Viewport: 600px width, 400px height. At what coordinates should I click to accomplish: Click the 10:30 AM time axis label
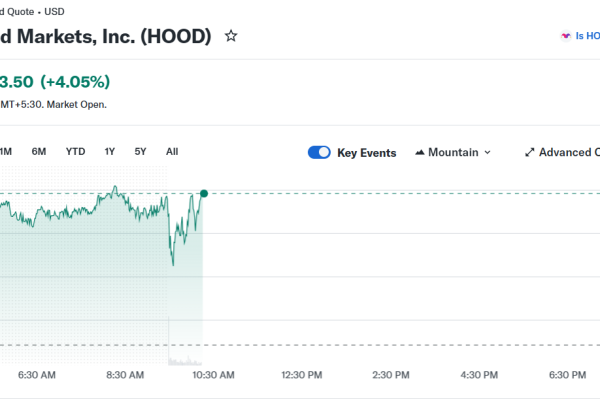pyautogui.click(x=213, y=375)
